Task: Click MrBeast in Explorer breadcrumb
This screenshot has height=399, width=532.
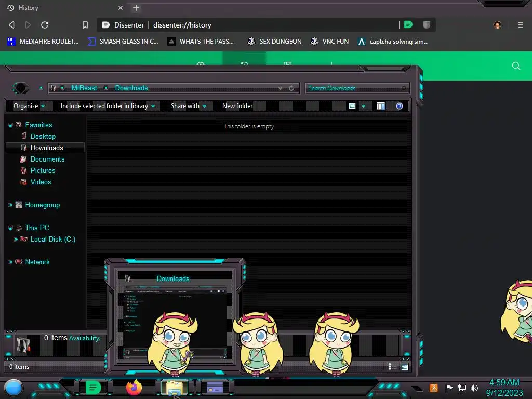Action: [84, 88]
